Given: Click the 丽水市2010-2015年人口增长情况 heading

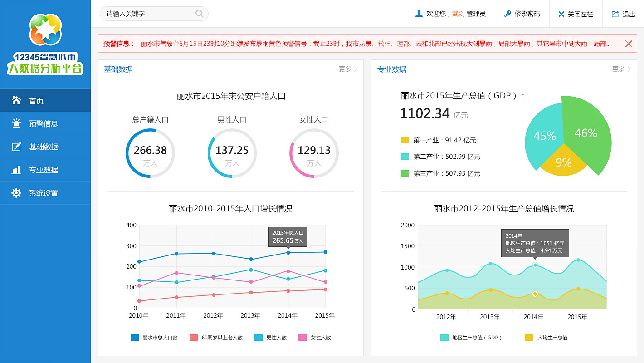Looking at the screenshot, I should pos(230,209).
